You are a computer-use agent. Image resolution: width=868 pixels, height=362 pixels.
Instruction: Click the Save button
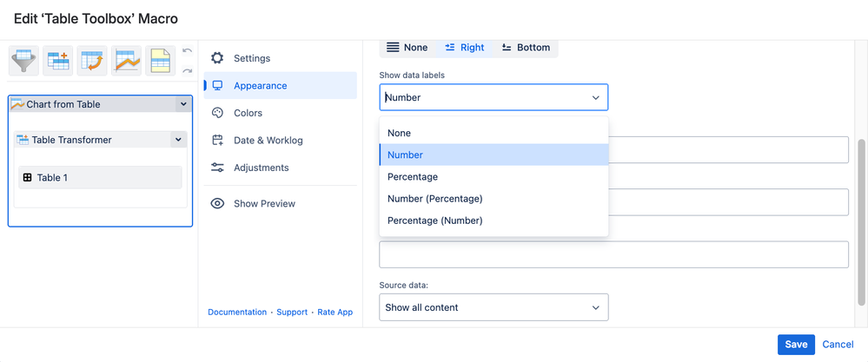pos(796,345)
